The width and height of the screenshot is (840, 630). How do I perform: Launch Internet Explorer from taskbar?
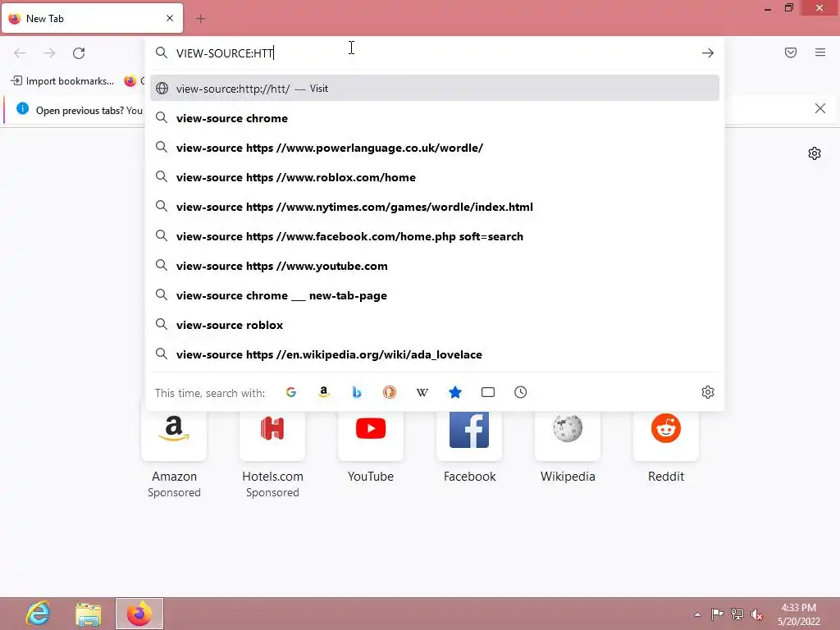pos(38,614)
